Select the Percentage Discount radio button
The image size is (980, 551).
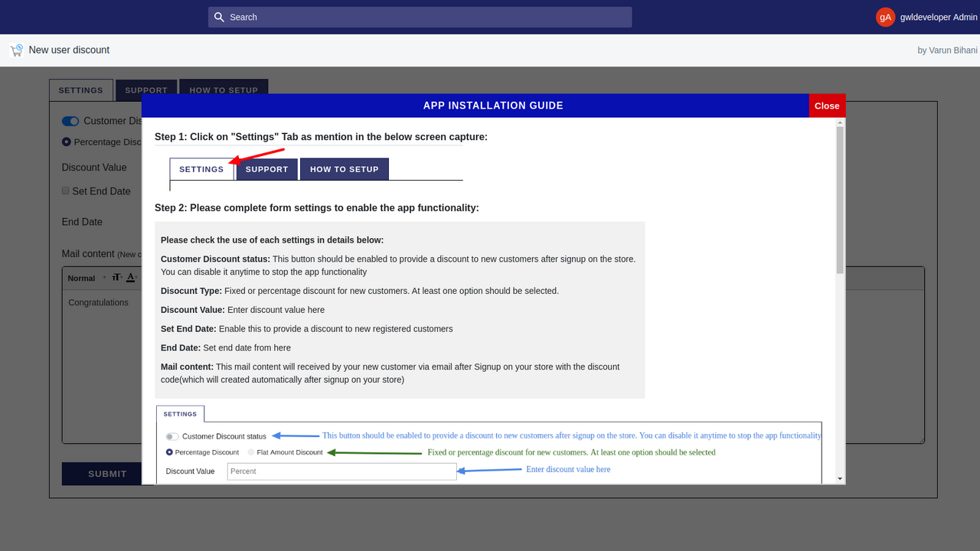pyautogui.click(x=67, y=142)
